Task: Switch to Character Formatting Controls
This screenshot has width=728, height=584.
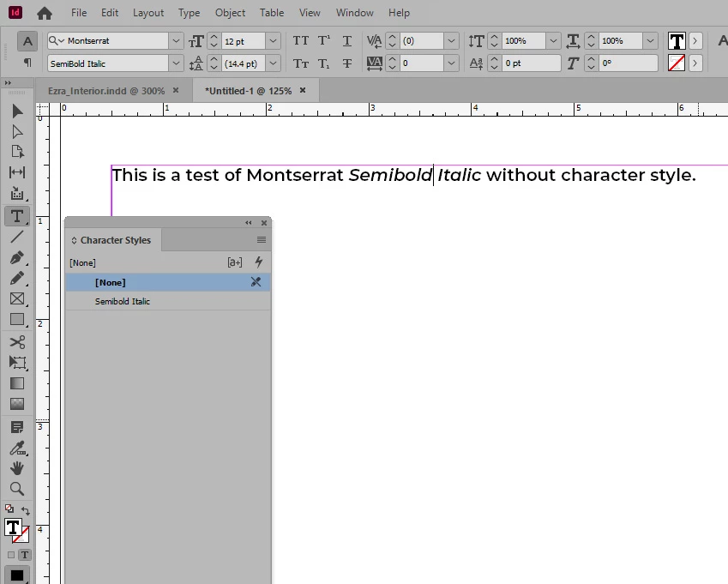Action: coord(27,41)
